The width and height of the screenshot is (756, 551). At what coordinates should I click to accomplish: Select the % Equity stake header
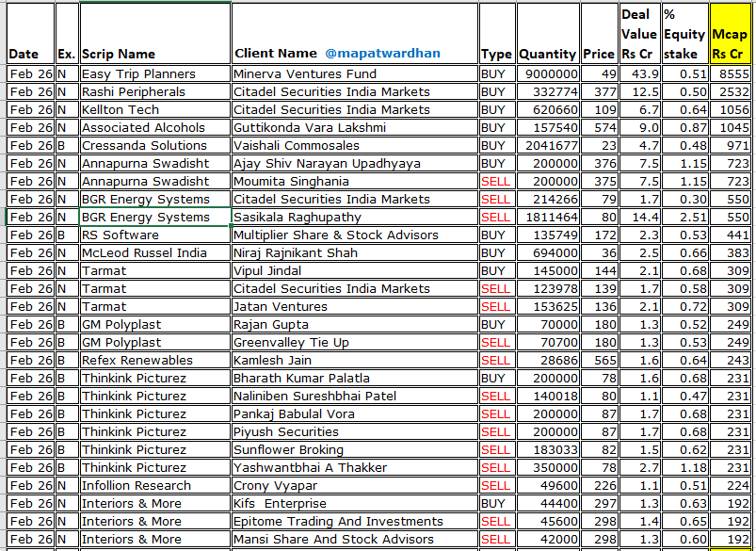tap(685, 33)
